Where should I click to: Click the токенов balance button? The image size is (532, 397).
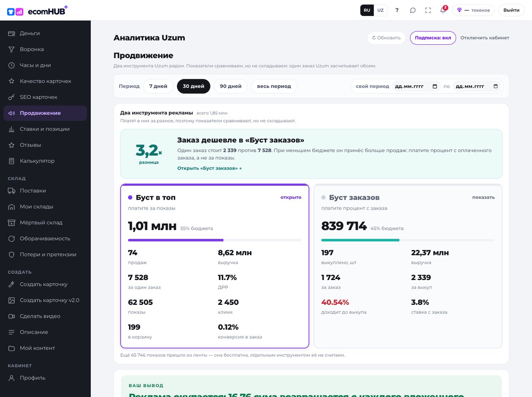473,10
